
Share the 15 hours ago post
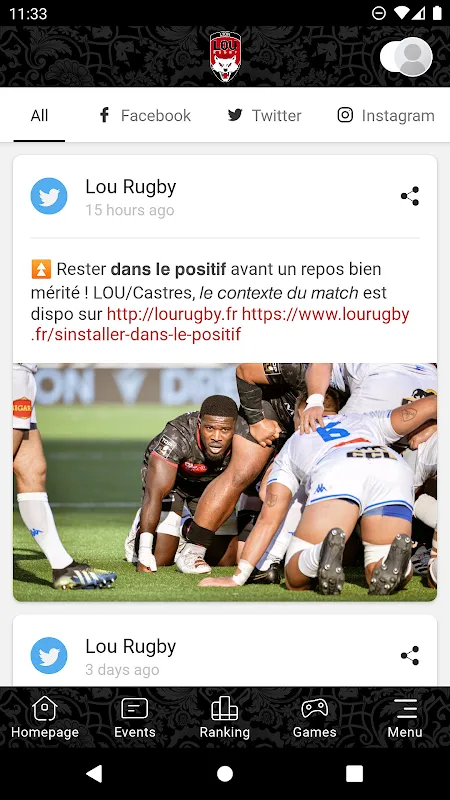click(410, 196)
